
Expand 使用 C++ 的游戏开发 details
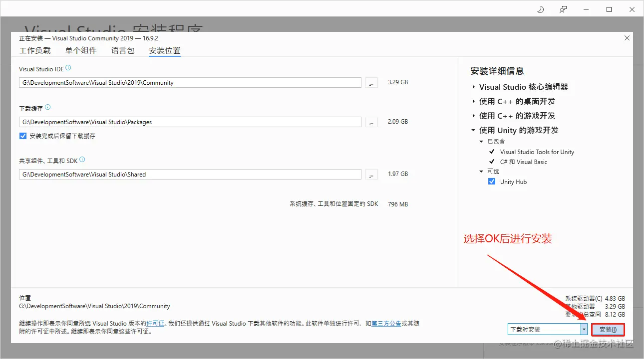[x=473, y=116]
